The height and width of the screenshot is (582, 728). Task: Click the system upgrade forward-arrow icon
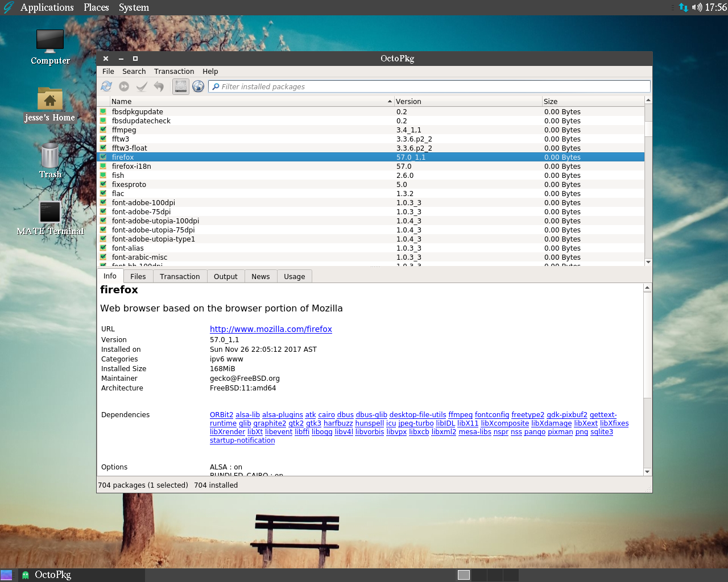pyautogui.click(x=124, y=86)
